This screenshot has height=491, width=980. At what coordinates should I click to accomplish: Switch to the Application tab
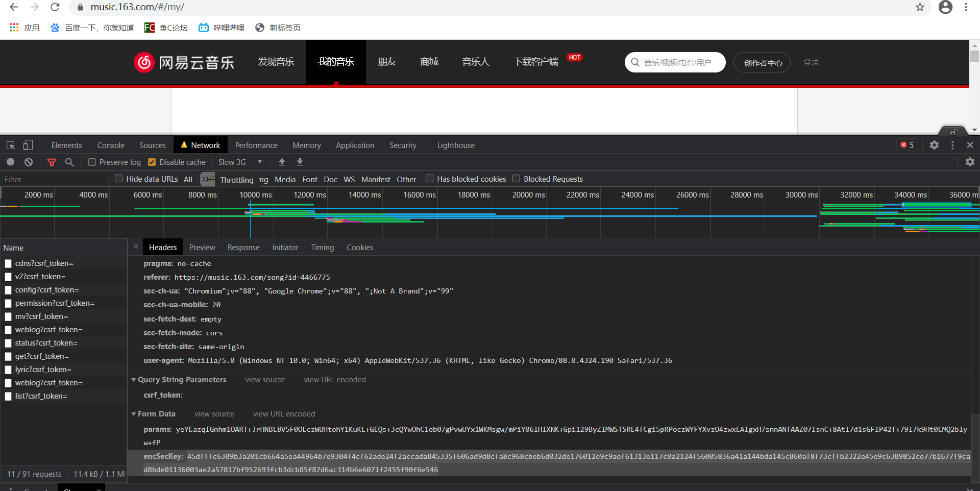[355, 145]
